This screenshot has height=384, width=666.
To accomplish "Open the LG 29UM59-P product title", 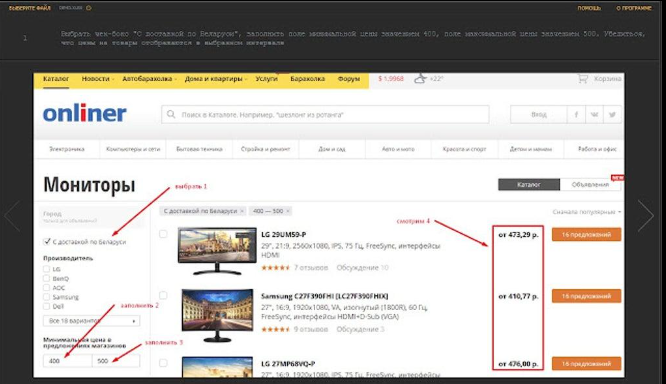I will (284, 234).
